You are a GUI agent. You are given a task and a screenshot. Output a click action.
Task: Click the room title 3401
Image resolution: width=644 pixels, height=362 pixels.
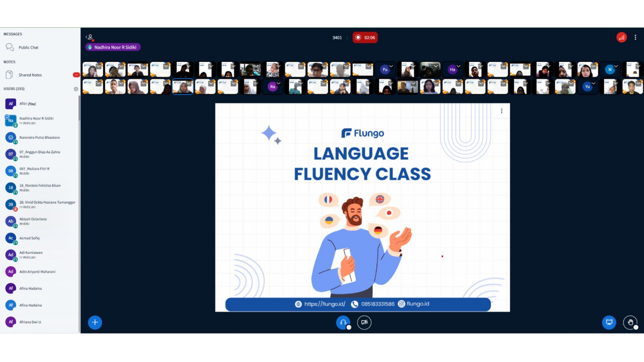click(337, 38)
